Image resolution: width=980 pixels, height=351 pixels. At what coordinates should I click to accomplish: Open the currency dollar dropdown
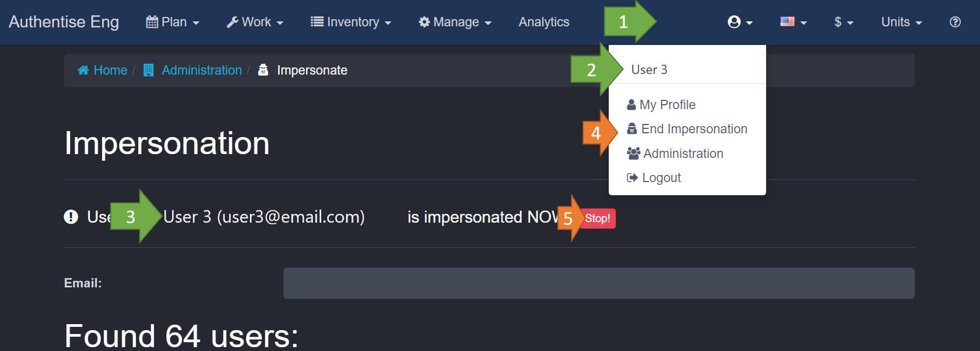(844, 22)
